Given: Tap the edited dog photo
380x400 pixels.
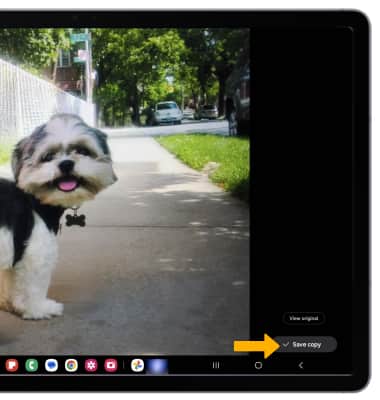Looking at the screenshot, I should click(x=125, y=191).
